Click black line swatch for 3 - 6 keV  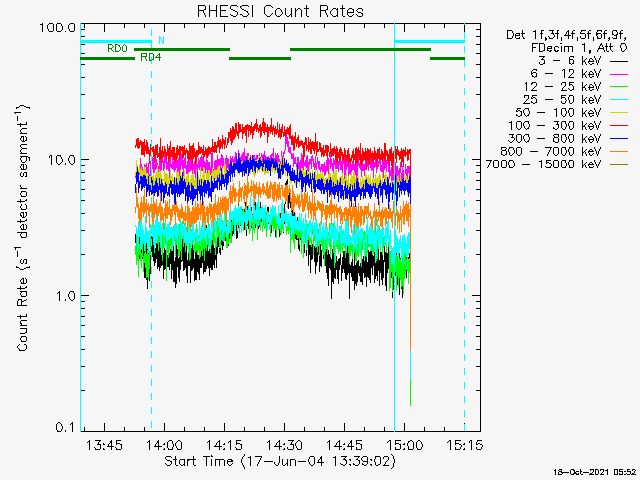pyautogui.click(x=619, y=61)
